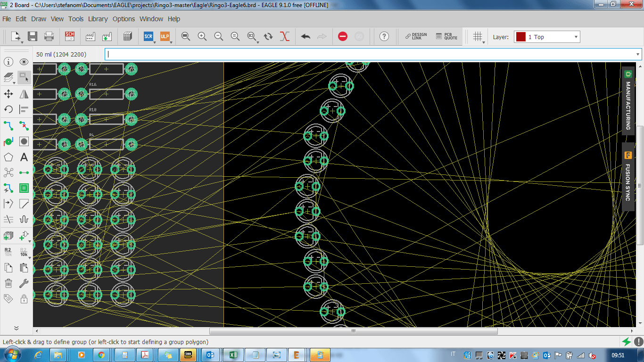Pick the Name tool
The image size is (644, 362).
[8, 252]
